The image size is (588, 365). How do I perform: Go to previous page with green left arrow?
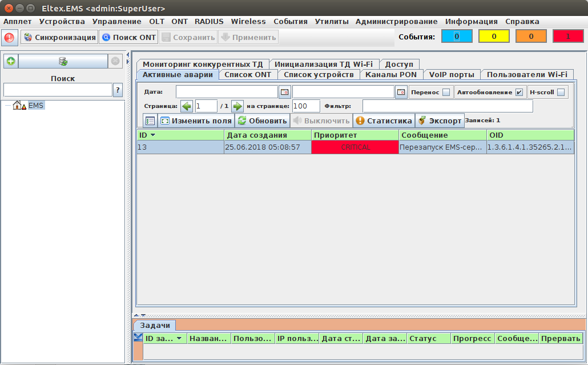point(186,106)
